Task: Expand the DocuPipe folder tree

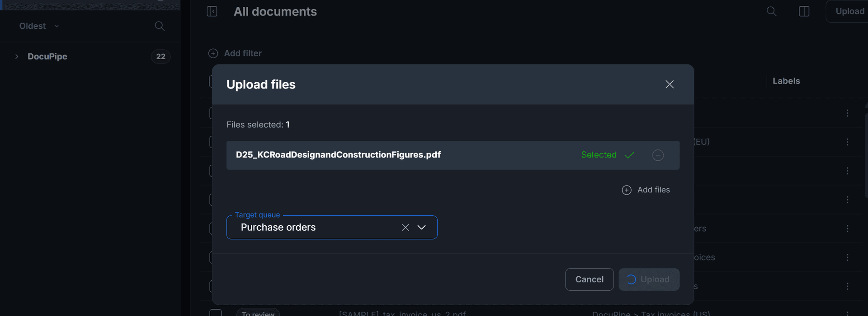Action: [x=16, y=56]
